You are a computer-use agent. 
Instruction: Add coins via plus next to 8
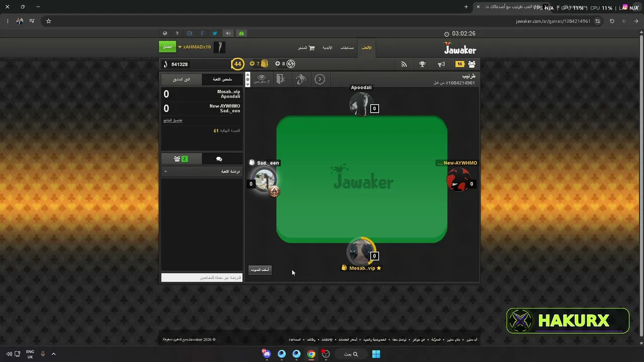[277, 64]
